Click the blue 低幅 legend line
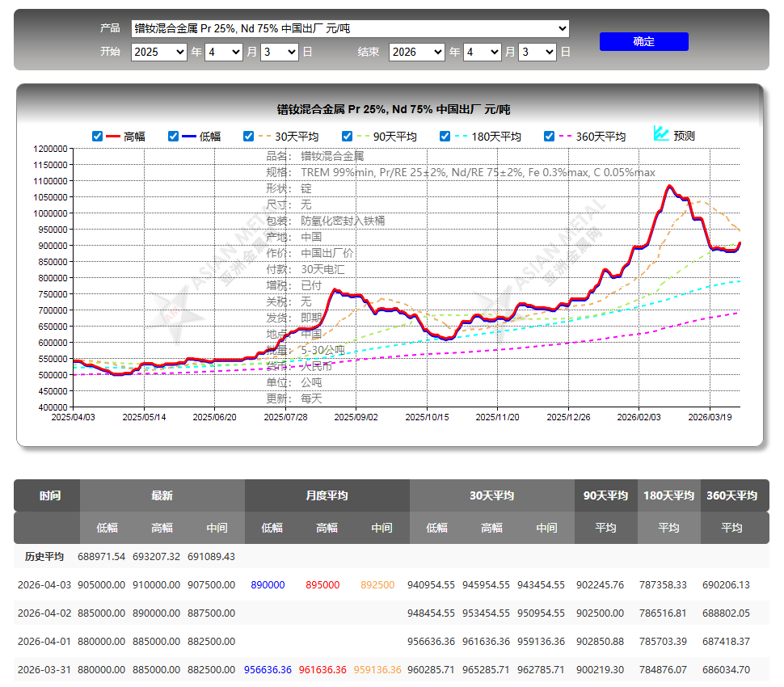This screenshot has height=687, width=784. (x=189, y=137)
